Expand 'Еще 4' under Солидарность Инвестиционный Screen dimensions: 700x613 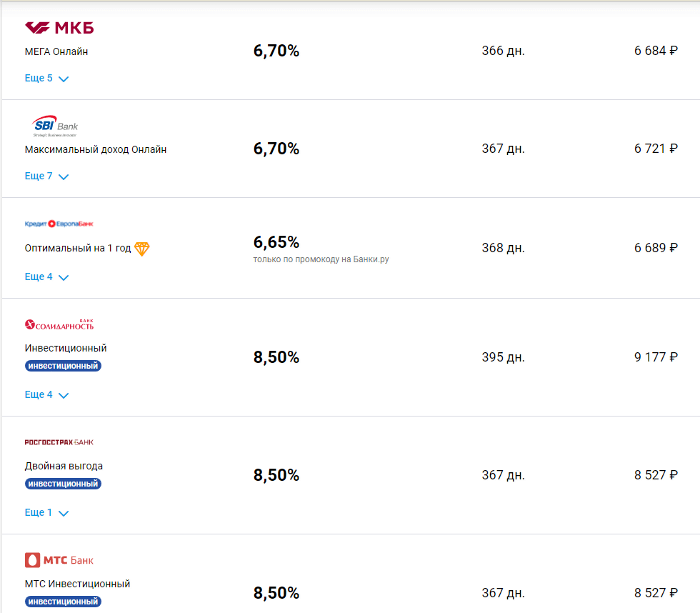coord(46,395)
